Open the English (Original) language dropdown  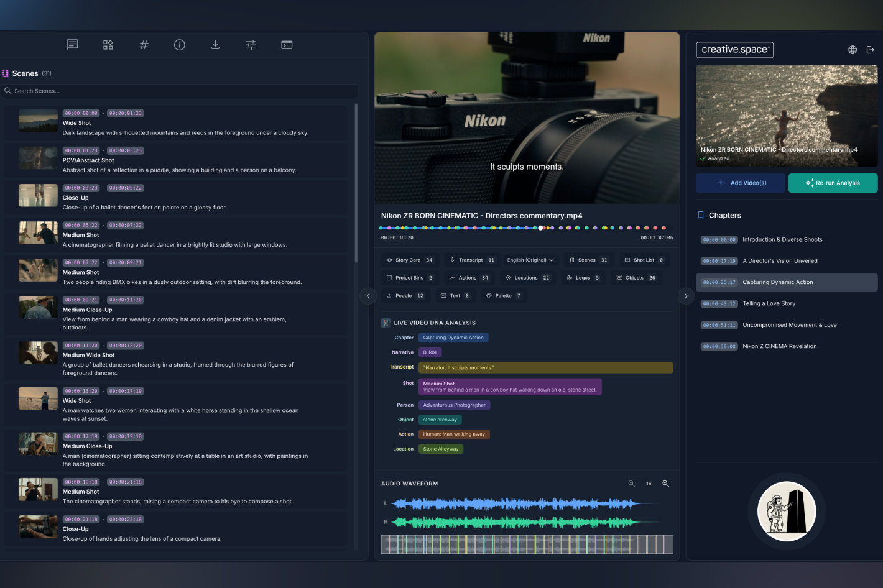click(x=530, y=260)
